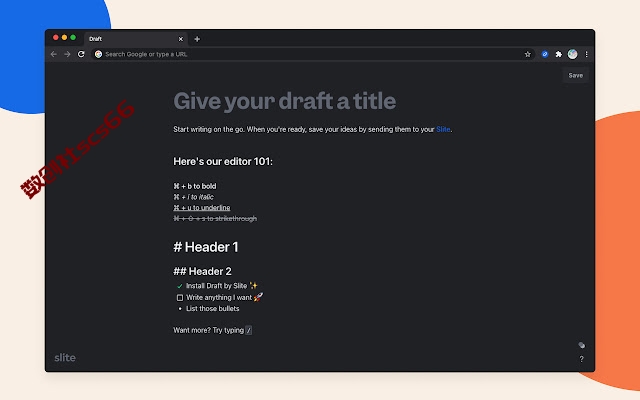Open the Chrome profile avatar
The image size is (640, 400).
(573, 54)
